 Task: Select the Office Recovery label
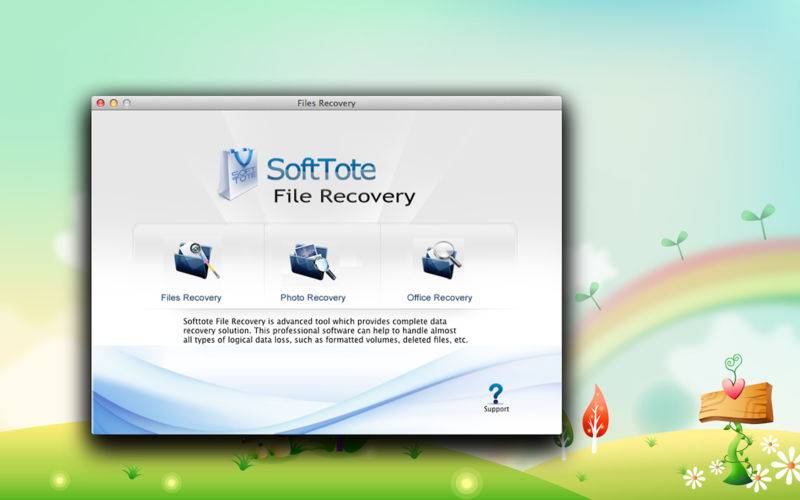coord(439,297)
